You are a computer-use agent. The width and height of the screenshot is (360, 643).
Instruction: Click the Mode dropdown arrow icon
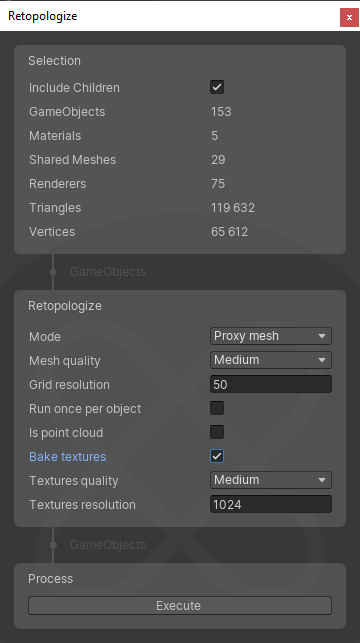[322, 336]
